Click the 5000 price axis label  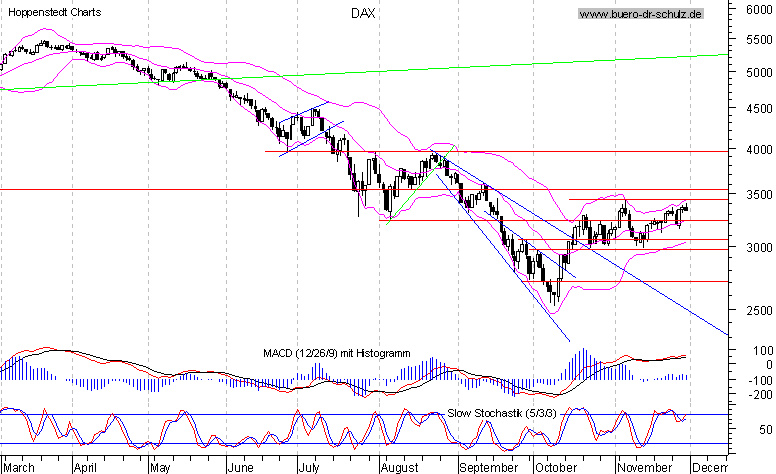click(x=759, y=73)
